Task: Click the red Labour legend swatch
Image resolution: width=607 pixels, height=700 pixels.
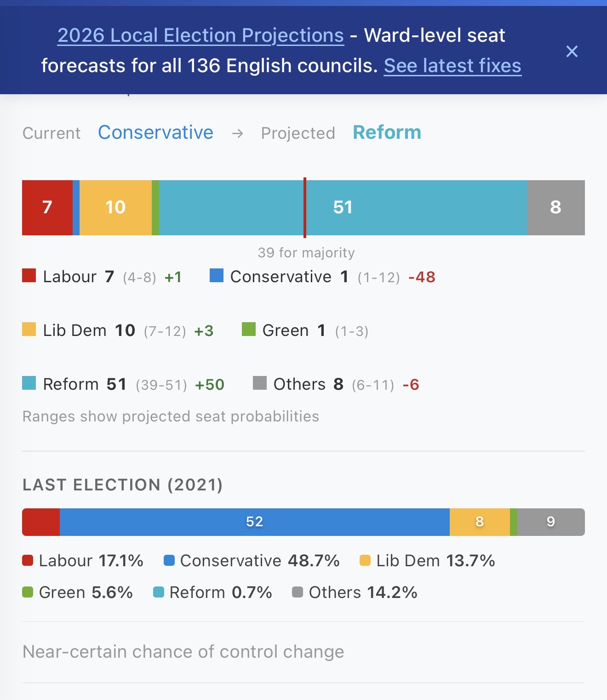Action: coord(29,276)
